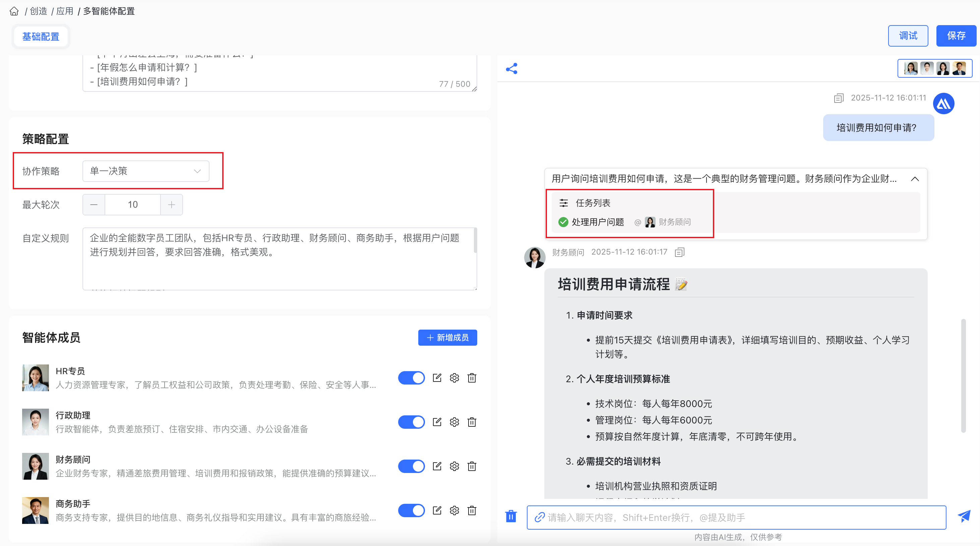Image resolution: width=980 pixels, height=546 pixels.
Task: Click the 保存 button
Action: pyautogui.click(x=956, y=36)
